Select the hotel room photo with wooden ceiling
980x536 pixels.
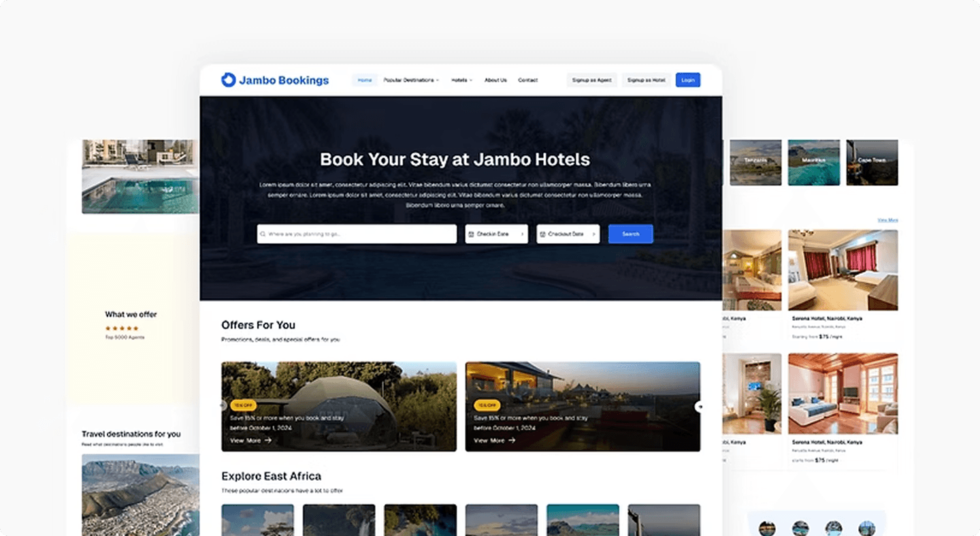843,394
